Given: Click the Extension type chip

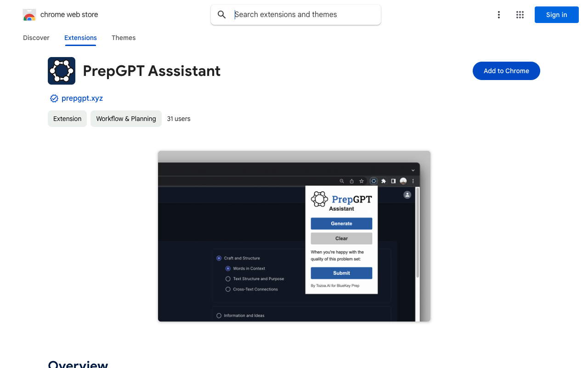Looking at the screenshot, I should coord(67,119).
